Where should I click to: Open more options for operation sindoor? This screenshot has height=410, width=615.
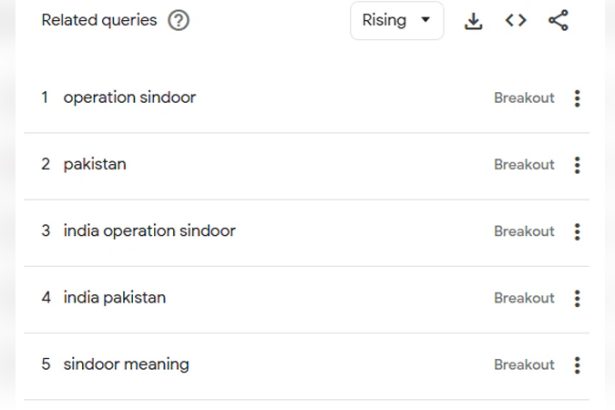(577, 98)
